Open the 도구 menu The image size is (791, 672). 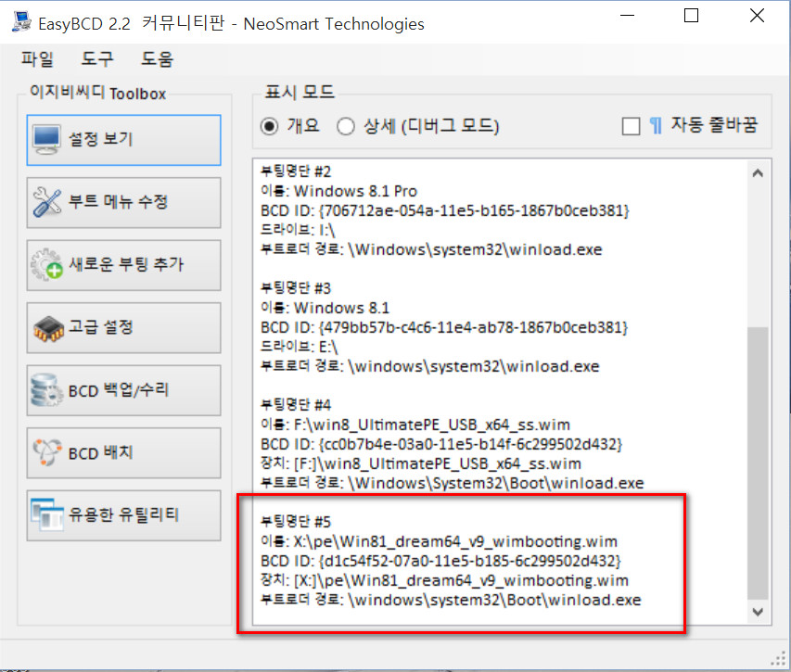(x=97, y=59)
